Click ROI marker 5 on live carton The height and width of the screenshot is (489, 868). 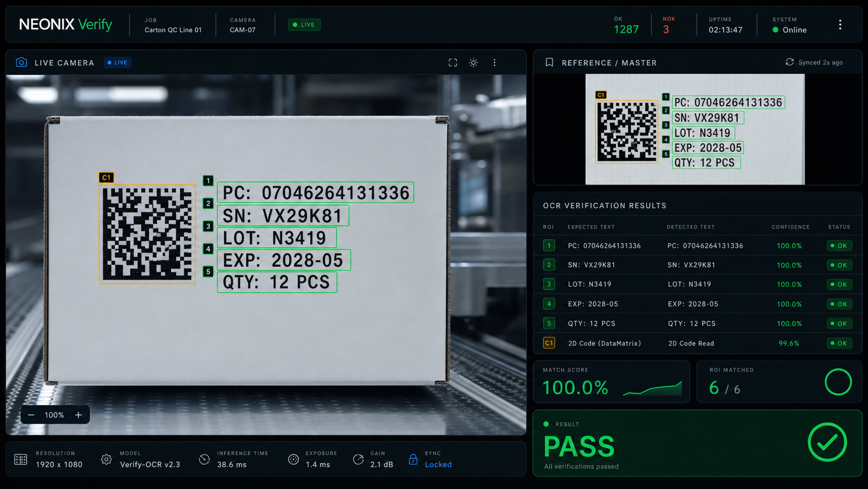click(x=208, y=271)
